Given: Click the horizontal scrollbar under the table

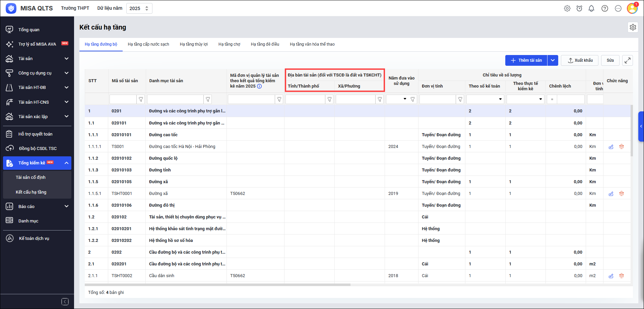Looking at the screenshot, I should click(218, 285).
